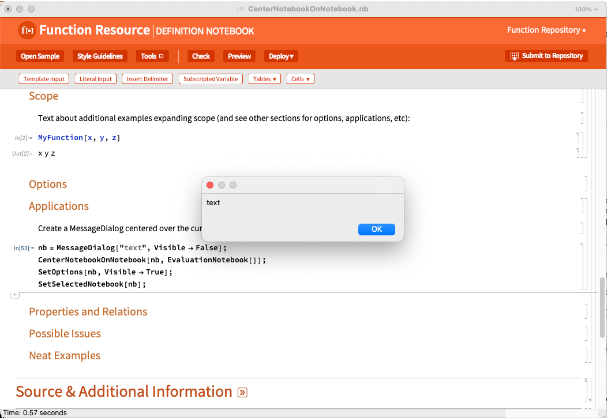This screenshot has width=608, height=418.
Task: Open the Cells dropdown
Action: [300, 78]
